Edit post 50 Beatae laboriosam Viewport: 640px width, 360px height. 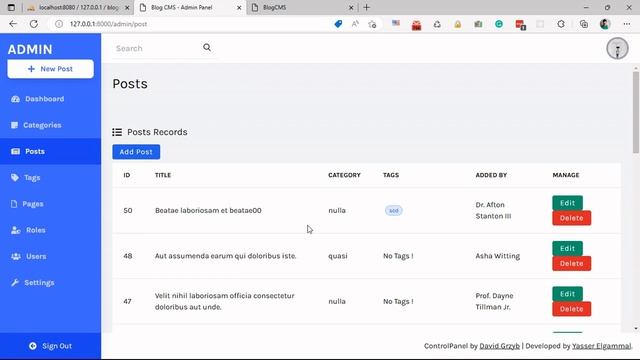click(x=567, y=203)
